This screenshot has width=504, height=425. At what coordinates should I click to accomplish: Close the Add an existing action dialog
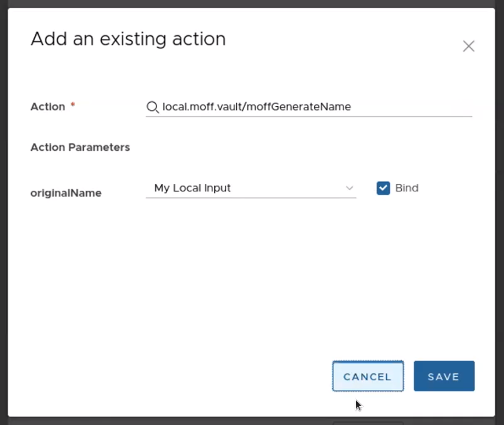(x=469, y=46)
